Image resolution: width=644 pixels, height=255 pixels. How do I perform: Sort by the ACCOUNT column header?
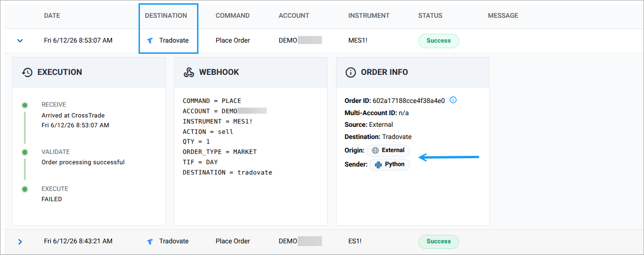point(294,15)
